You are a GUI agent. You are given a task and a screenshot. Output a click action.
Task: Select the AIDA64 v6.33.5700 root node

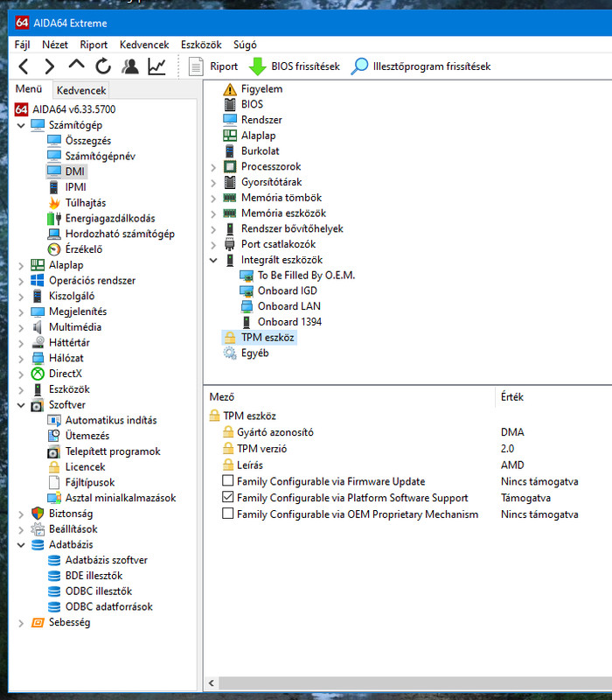74,109
